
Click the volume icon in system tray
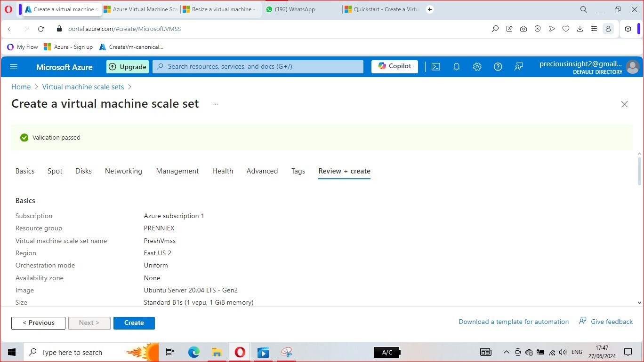coord(563,352)
